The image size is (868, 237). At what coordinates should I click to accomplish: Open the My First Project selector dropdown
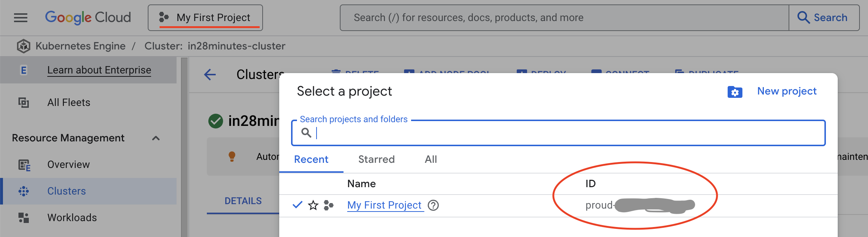click(205, 18)
